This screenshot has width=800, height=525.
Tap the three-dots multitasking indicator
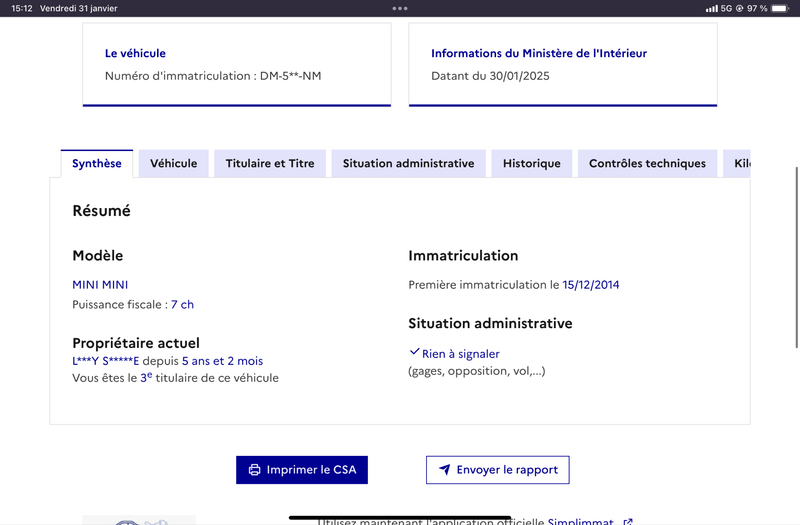[400, 8]
